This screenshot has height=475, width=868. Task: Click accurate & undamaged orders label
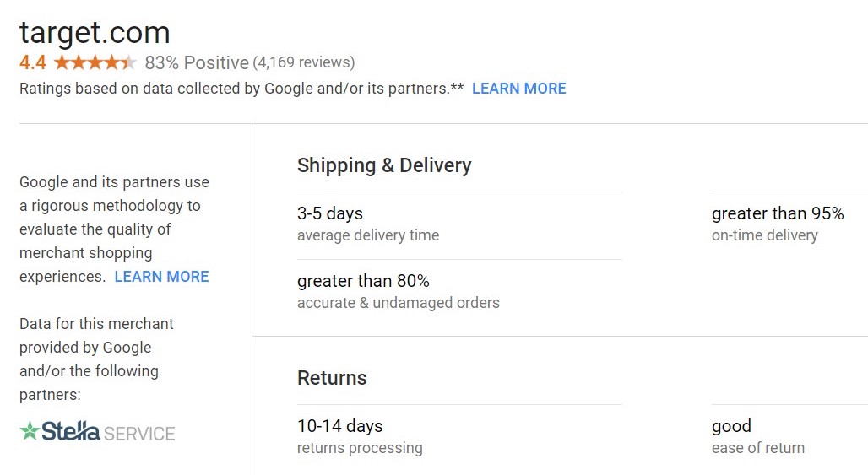(399, 303)
